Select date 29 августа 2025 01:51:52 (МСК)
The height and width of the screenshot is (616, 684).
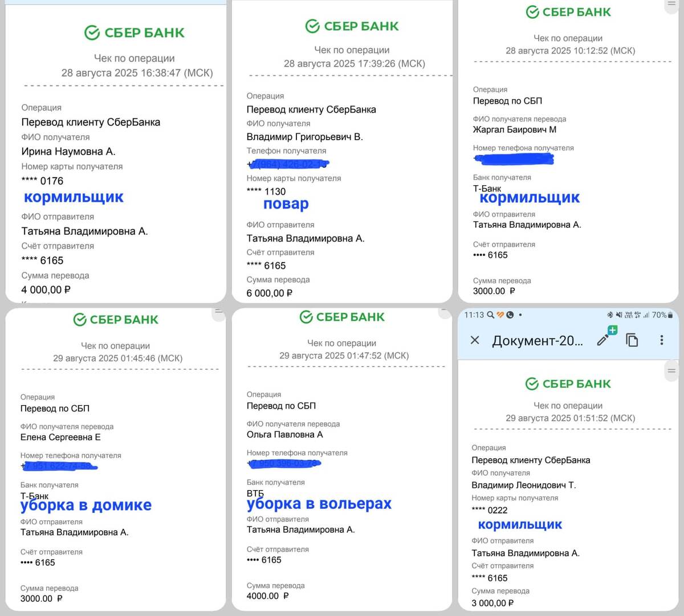(x=571, y=418)
